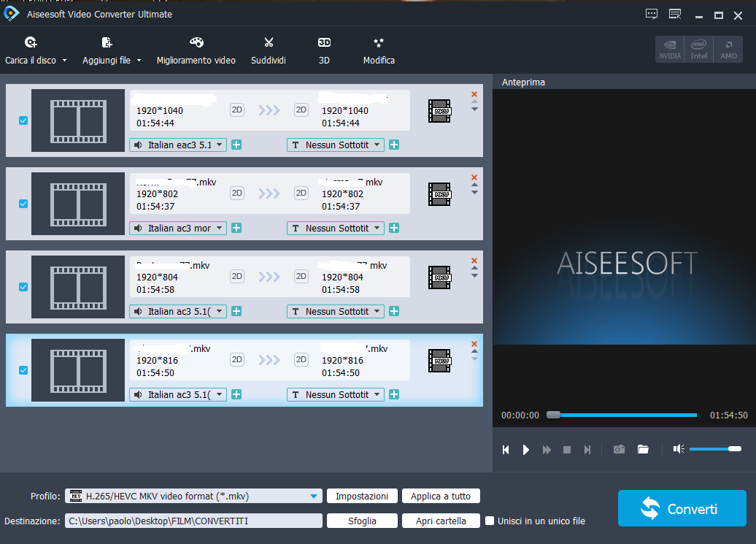The image size is (756, 544).
Task: Open the snapshot folder
Action: click(643, 450)
